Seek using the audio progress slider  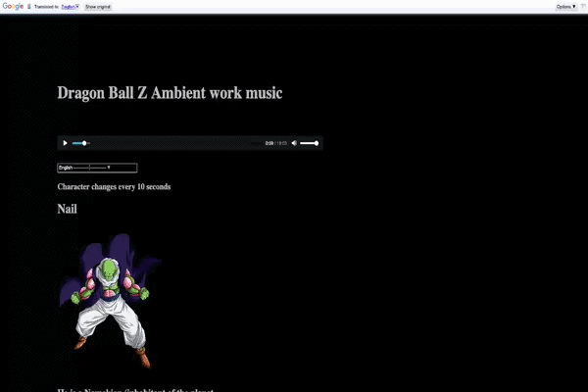click(x=81, y=143)
